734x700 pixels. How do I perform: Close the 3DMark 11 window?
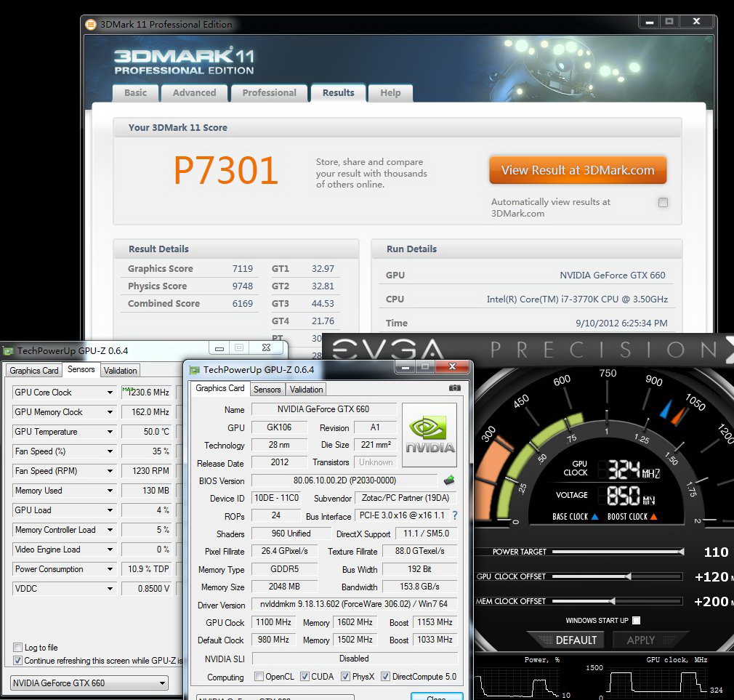[x=696, y=22]
